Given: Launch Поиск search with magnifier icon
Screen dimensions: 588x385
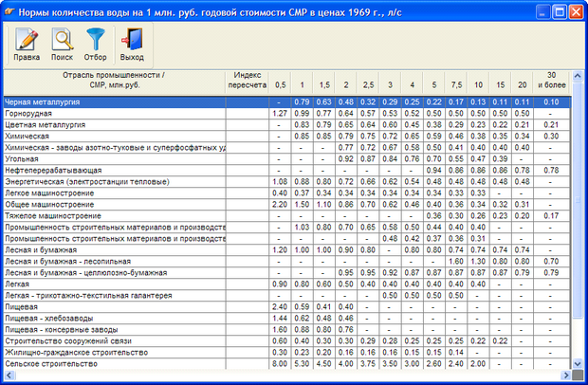Looking at the screenshot, I should [62, 45].
